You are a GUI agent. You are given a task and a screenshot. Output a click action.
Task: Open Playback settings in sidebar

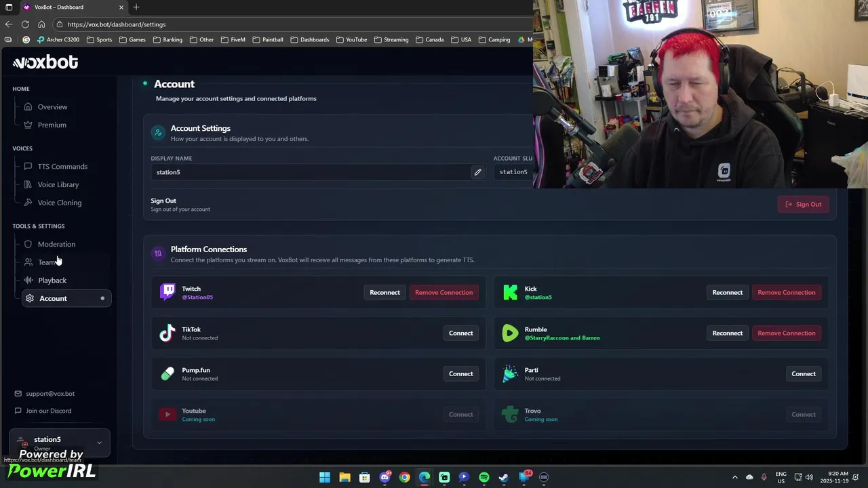coord(52,280)
